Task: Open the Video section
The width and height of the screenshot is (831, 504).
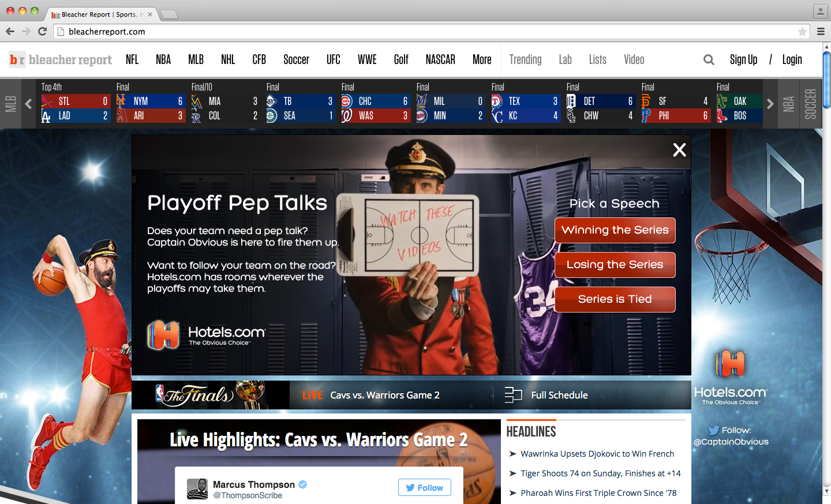Action: (x=634, y=59)
